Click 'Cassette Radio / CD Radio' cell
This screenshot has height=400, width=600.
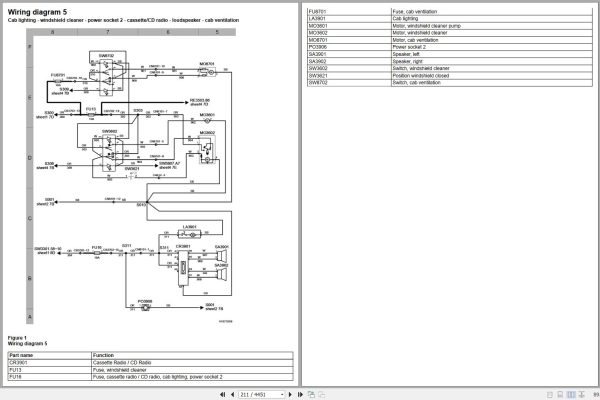pyautogui.click(x=192, y=362)
